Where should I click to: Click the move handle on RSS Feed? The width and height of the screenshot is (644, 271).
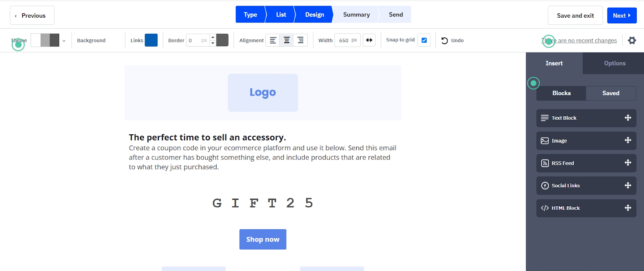click(627, 163)
